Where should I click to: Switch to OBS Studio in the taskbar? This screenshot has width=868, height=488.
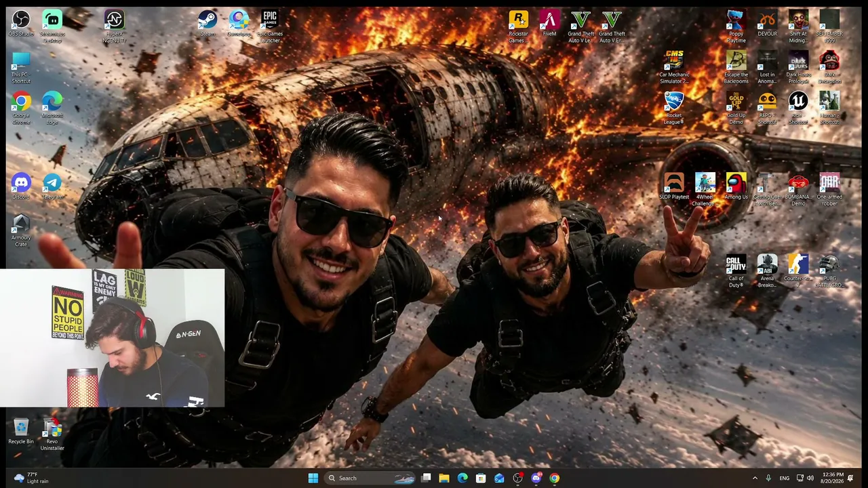(x=518, y=478)
